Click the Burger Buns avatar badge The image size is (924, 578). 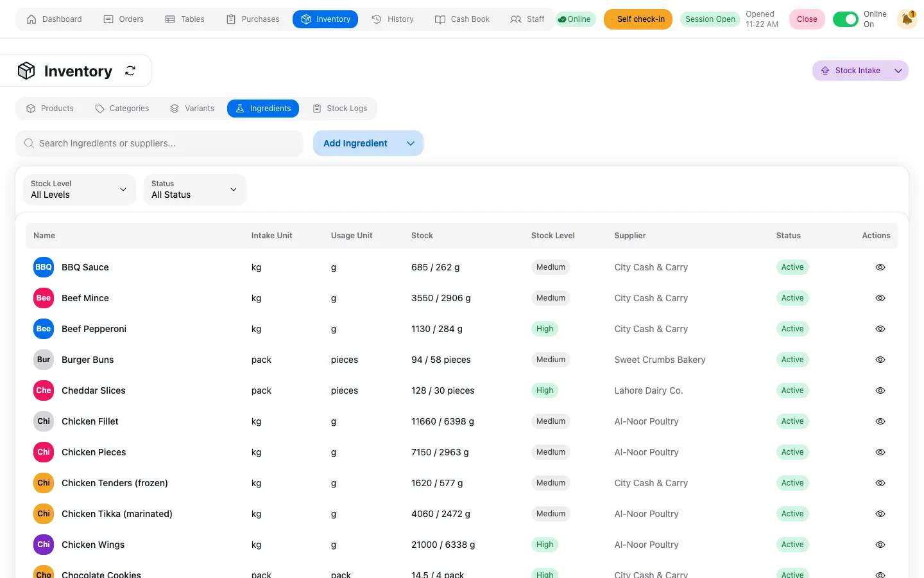[x=44, y=360]
